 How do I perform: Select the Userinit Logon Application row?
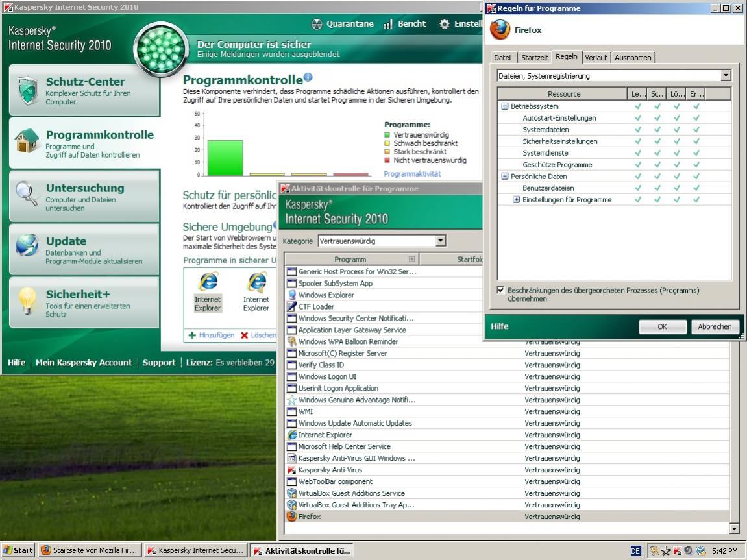(508, 388)
